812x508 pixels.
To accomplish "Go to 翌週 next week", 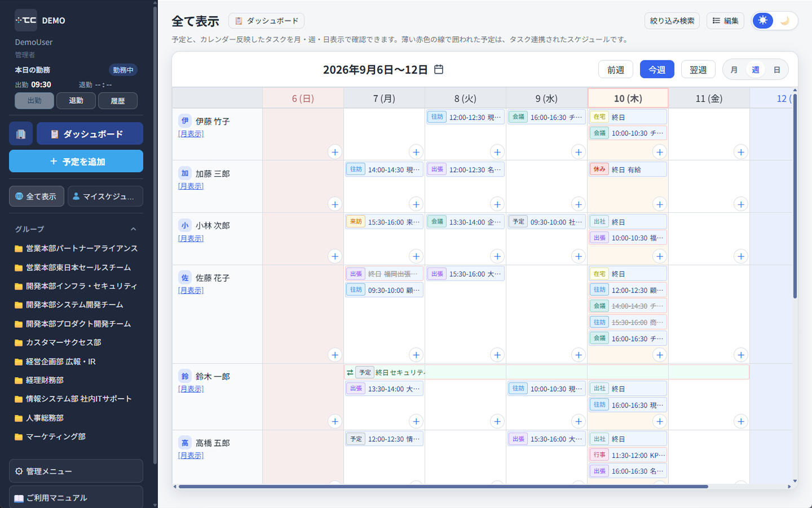I will tap(698, 70).
